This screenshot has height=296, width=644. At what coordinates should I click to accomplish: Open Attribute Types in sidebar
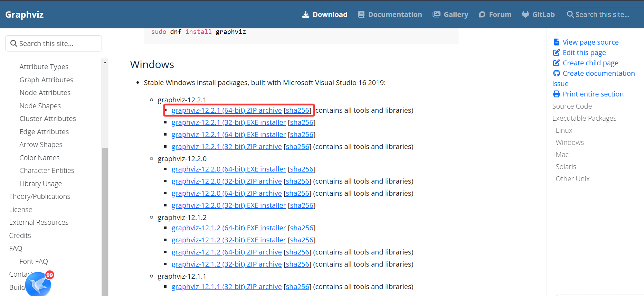(x=44, y=67)
